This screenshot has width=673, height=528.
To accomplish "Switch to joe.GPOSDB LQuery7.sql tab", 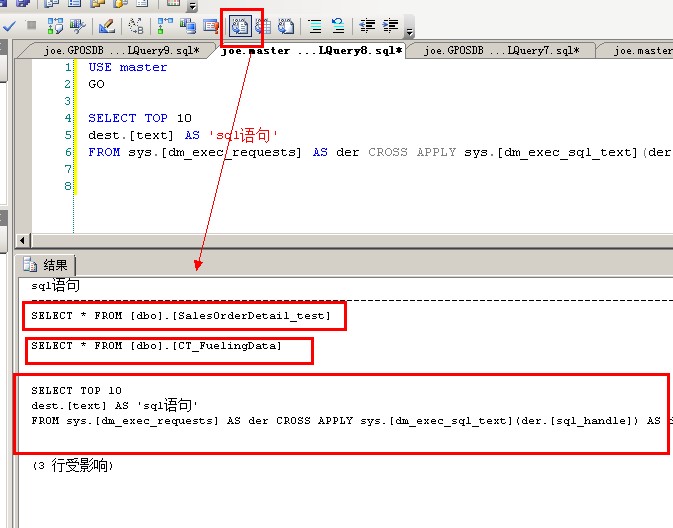I will point(501,51).
